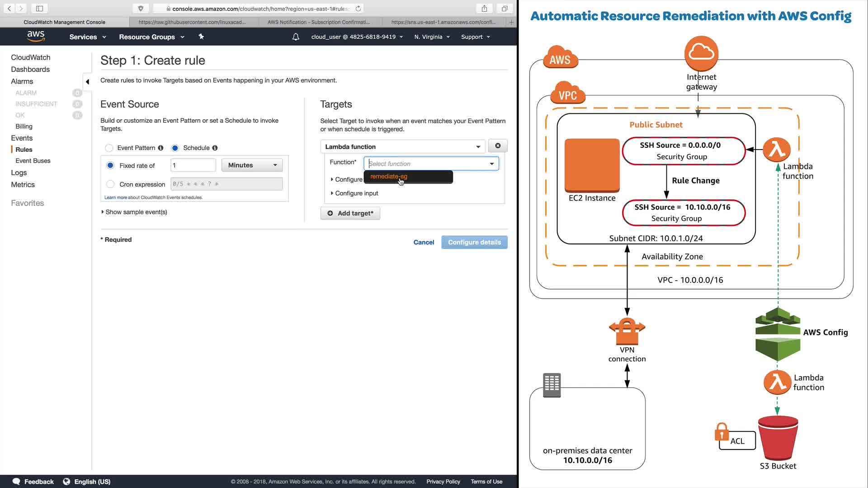Click the AWS logo home icon
868x488 pixels.
pos(36,36)
